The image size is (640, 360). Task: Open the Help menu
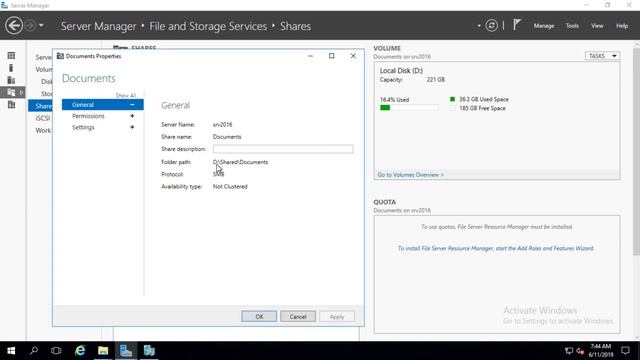point(622,26)
